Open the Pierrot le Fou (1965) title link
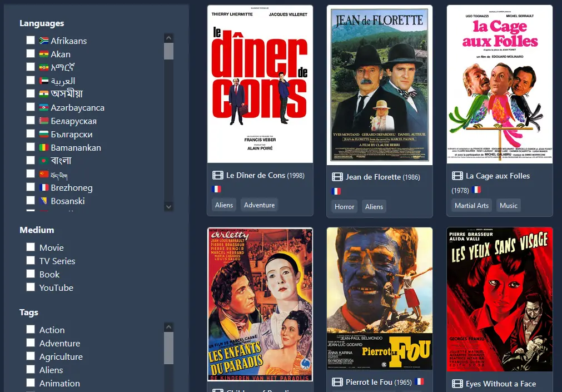Image resolution: width=562 pixels, height=392 pixels. (379, 383)
